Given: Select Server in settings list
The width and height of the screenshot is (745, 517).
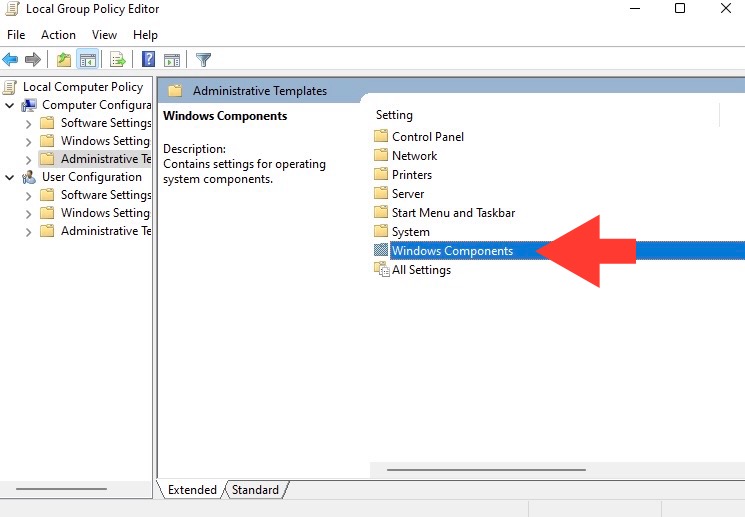Looking at the screenshot, I should coord(408,194).
